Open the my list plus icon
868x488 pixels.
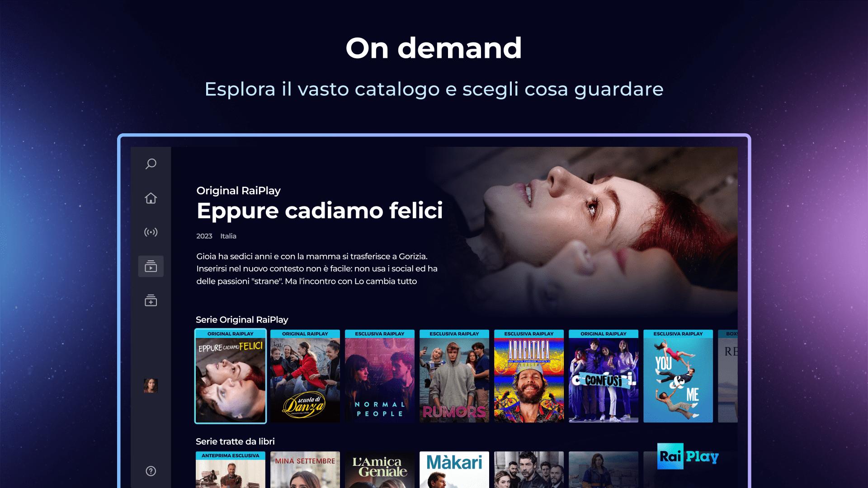[151, 300]
